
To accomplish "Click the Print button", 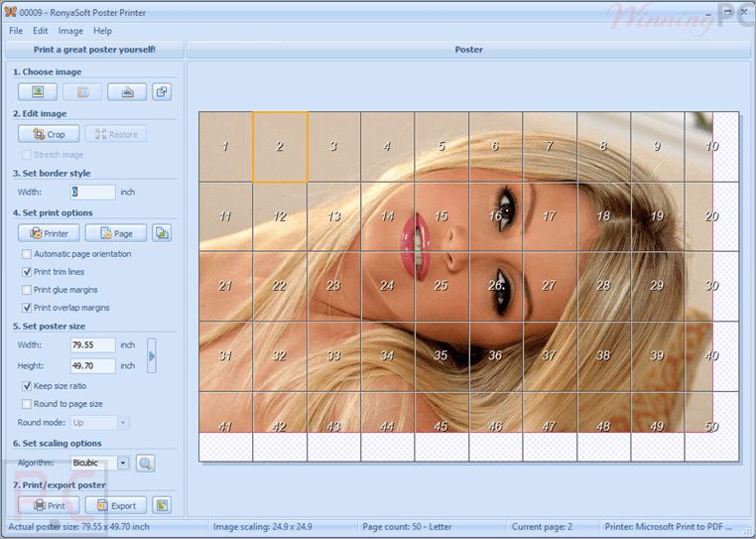I will pyautogui.click(x=50, y=505).
